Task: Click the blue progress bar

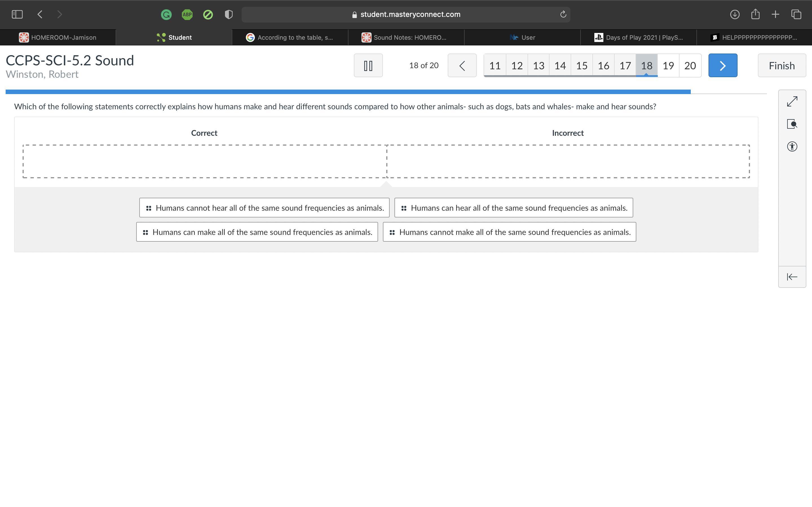Action: click(348, 92)
